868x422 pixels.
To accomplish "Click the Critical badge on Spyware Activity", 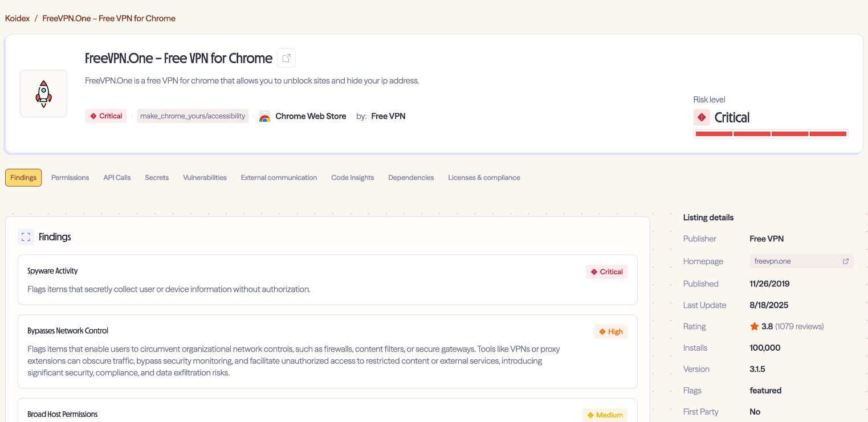I will [606, 272].
